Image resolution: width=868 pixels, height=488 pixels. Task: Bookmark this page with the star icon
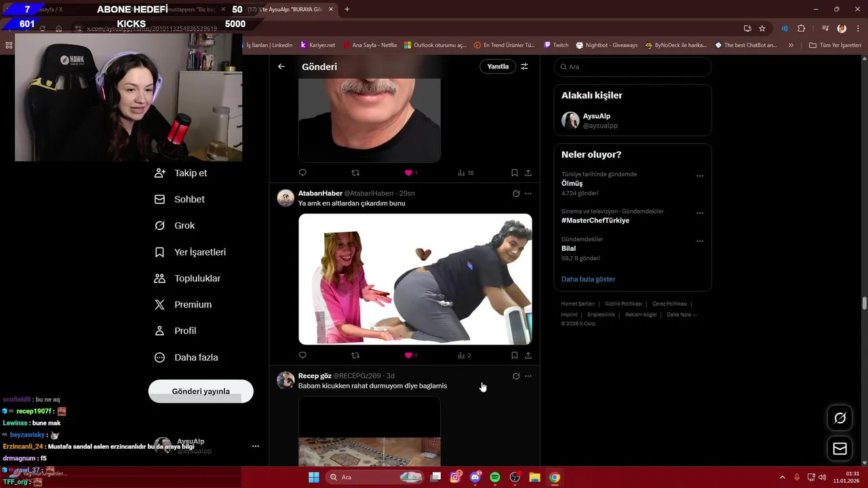[x=762, y=28]
